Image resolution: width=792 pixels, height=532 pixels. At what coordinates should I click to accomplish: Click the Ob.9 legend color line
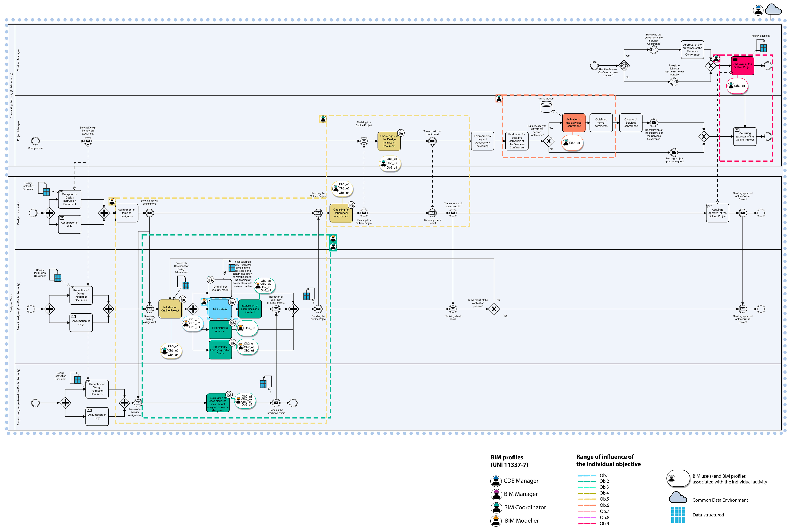pos(587,524)
